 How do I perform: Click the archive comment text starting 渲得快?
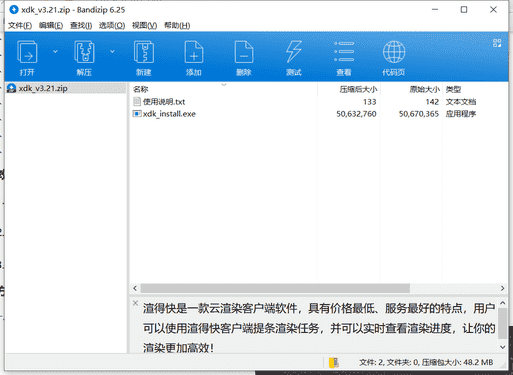(319, 328)
